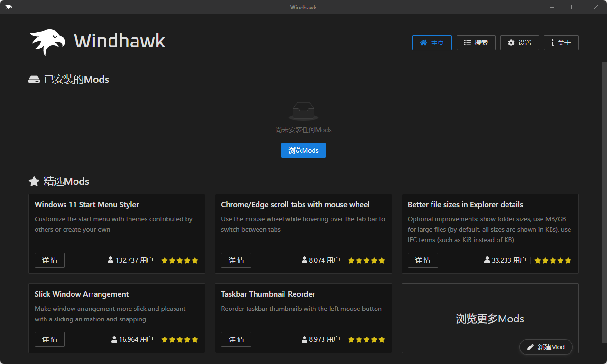Click star rating of Chrome/Edge scroll tabs mod
This screenshot has height=364, width=607.
coord(367,260)
